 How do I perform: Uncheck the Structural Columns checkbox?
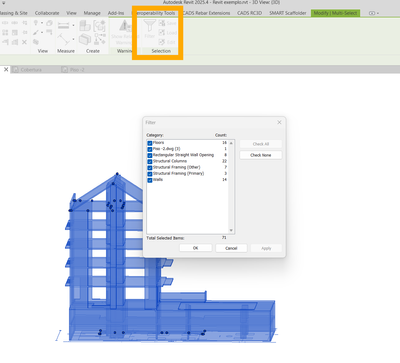[150, 162]
